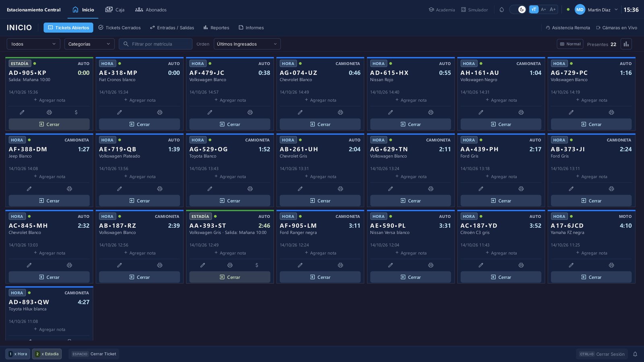Click pencil edit icon on AD•905•KP card
Viewport: 644px width, 362px height.
(x=22, y=112)
